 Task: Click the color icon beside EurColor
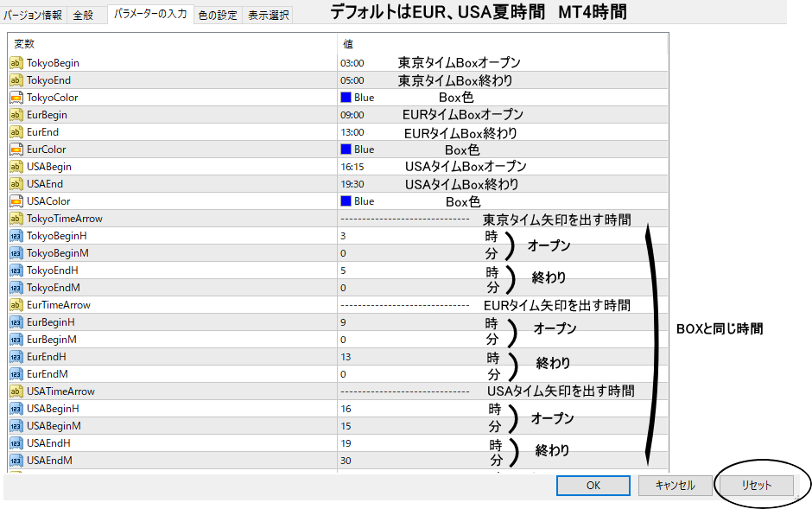pos(16,150)
